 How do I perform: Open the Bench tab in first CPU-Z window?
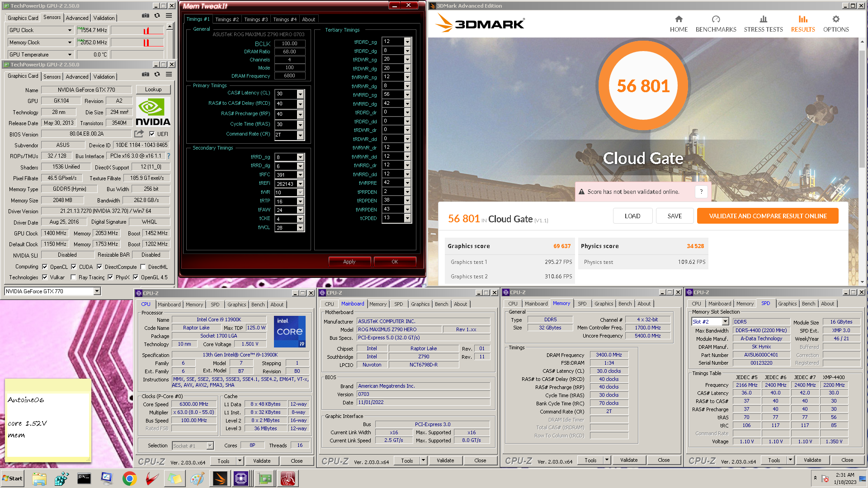pyautogui.click(x=258, y=305)
